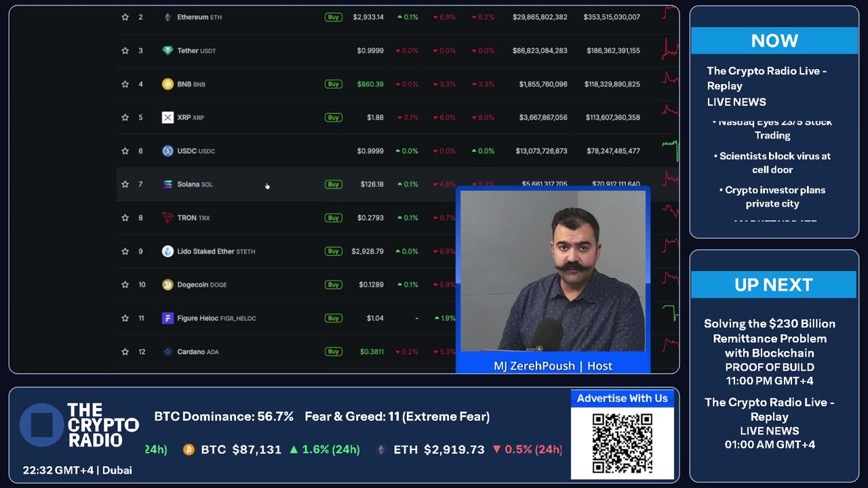Click the Advertise With Us QR code

click(623, 443)
